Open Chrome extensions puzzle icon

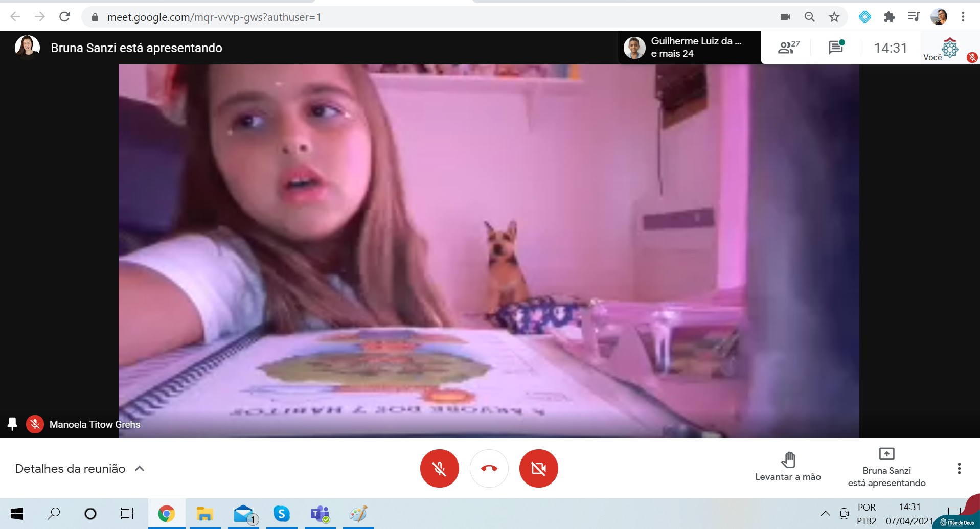pos(890,17)
